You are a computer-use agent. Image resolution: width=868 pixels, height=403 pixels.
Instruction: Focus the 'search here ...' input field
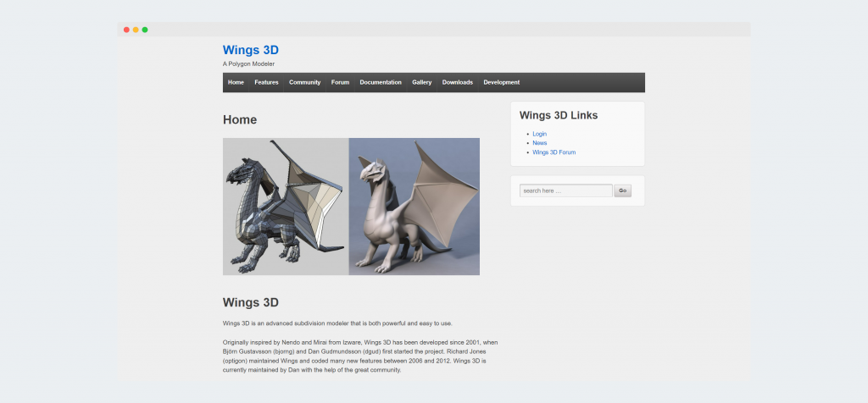click(x=565, y=190)
